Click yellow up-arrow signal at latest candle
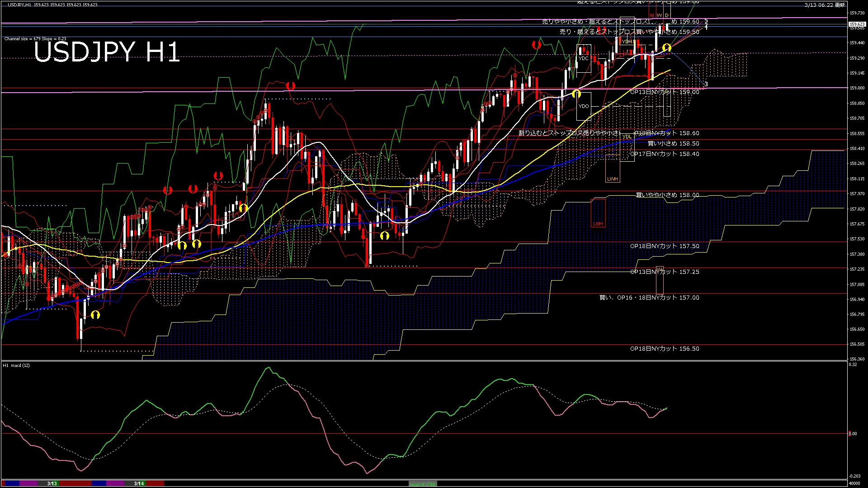 [x=666, y=47]
